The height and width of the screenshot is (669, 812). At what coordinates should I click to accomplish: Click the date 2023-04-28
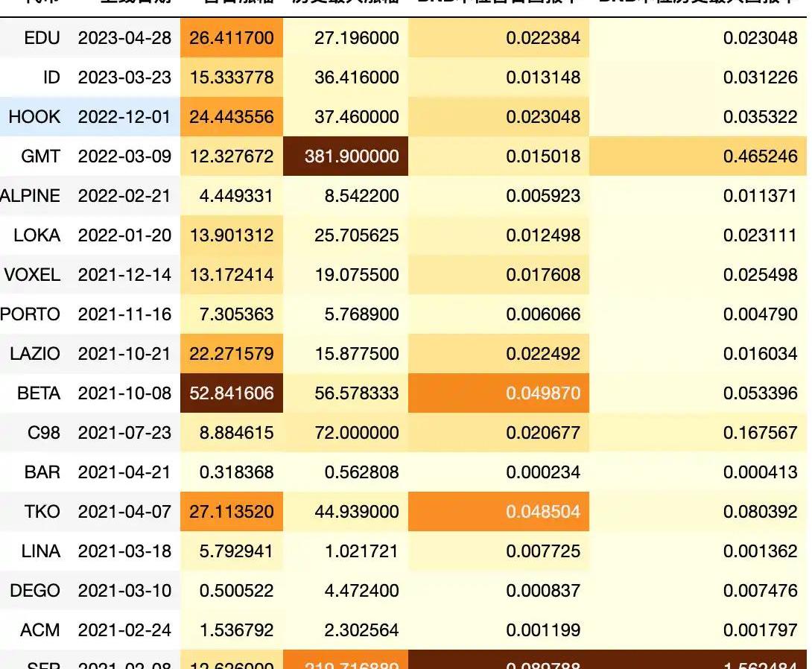pyautogui.click(x=124, y=38)
